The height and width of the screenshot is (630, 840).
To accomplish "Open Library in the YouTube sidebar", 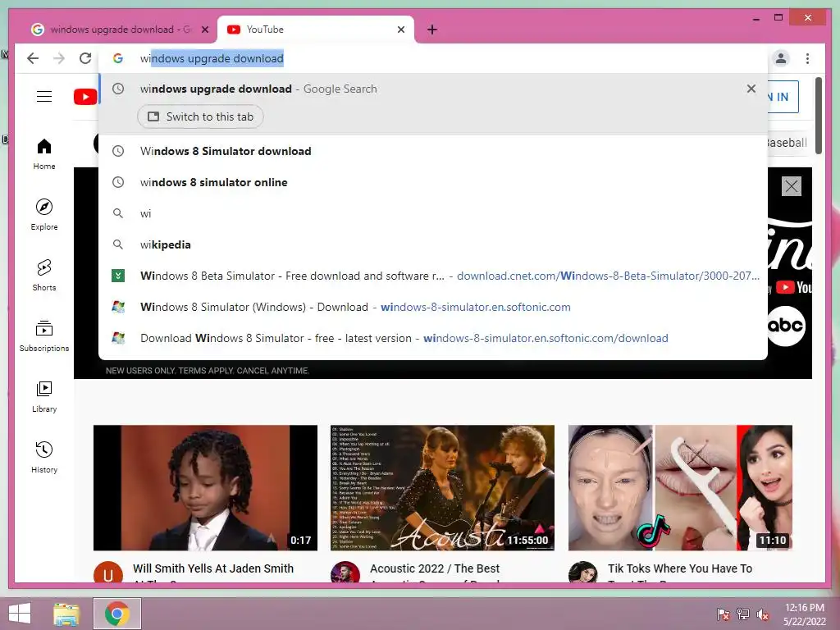I will tap(44, 396).
